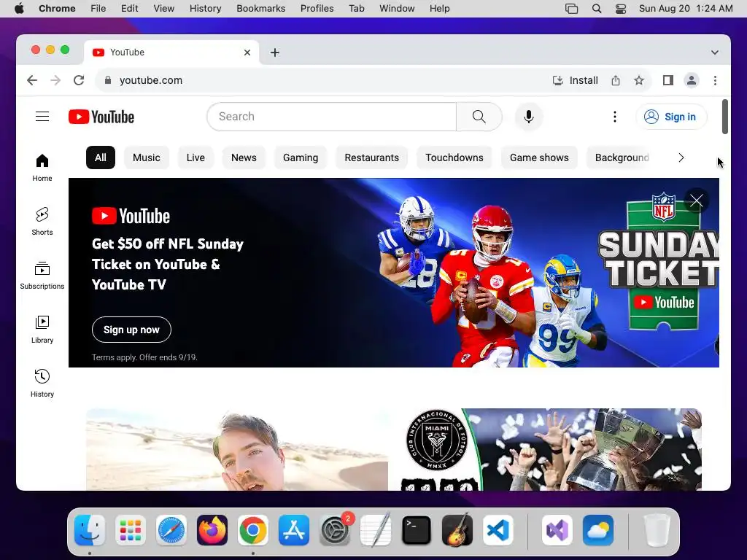747x560 pixels.
Task: View site info lock icon
Action: [x=108, y=80]
